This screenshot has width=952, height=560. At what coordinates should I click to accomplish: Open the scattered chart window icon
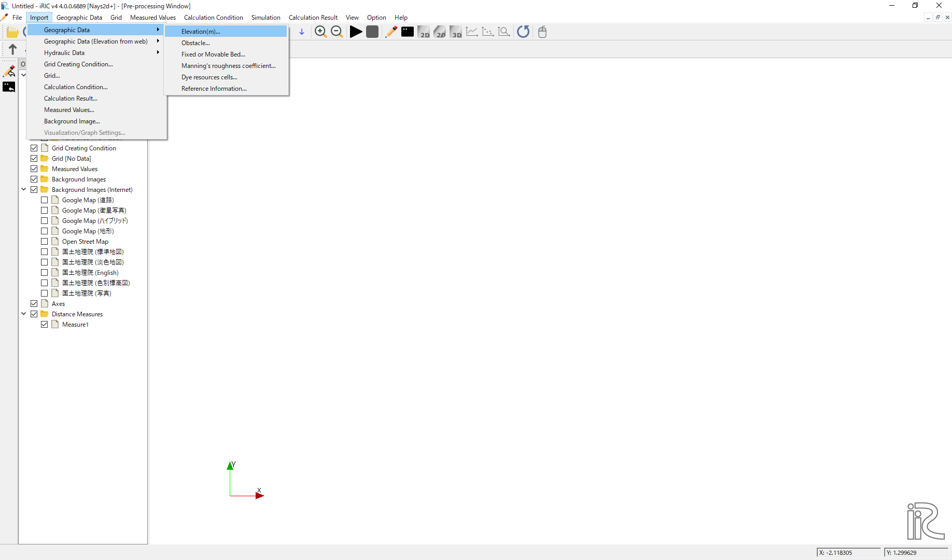pos(488,32)
